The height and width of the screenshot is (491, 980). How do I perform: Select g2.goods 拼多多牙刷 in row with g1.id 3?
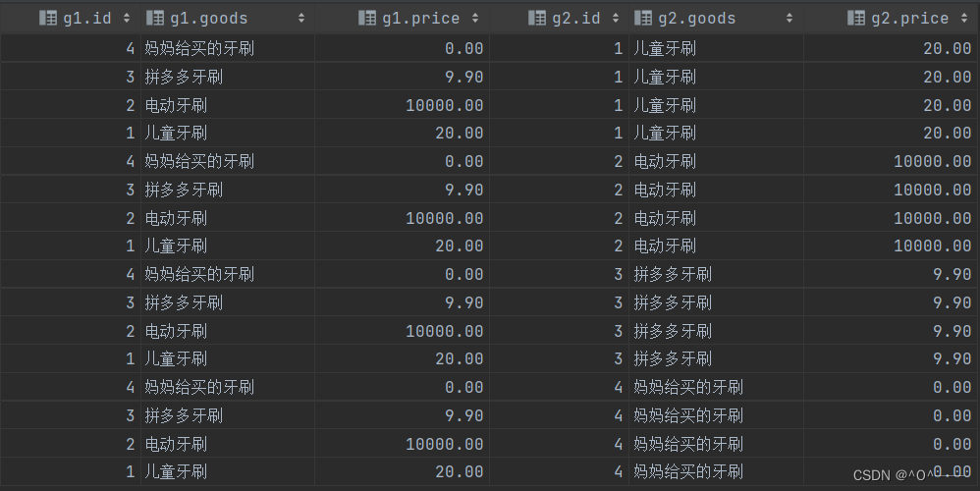(673, 303)
